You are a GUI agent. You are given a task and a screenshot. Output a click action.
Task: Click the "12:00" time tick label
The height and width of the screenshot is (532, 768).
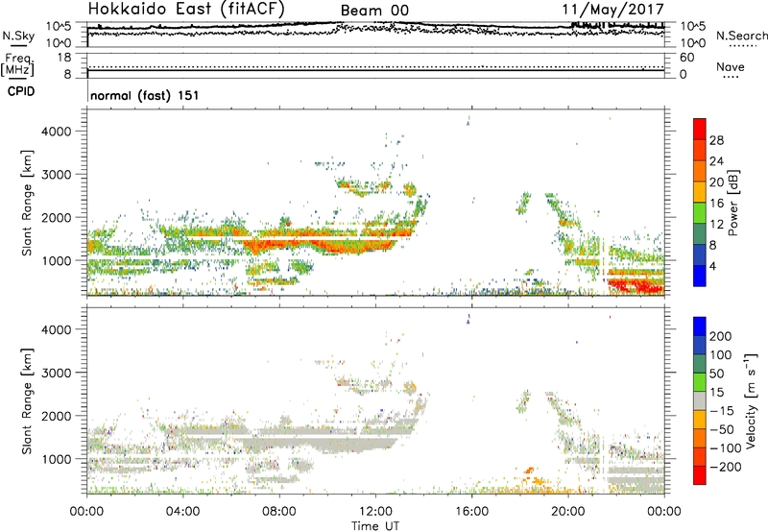375,512
